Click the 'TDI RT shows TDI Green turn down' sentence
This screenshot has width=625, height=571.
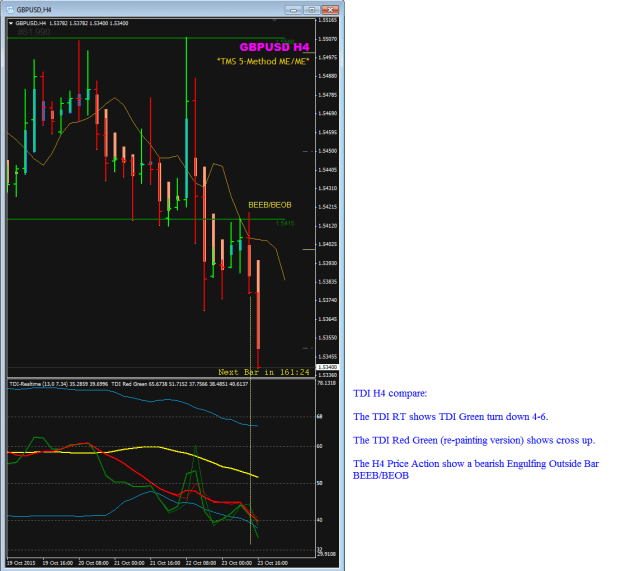pyautogui.click(x=450, y=417)
